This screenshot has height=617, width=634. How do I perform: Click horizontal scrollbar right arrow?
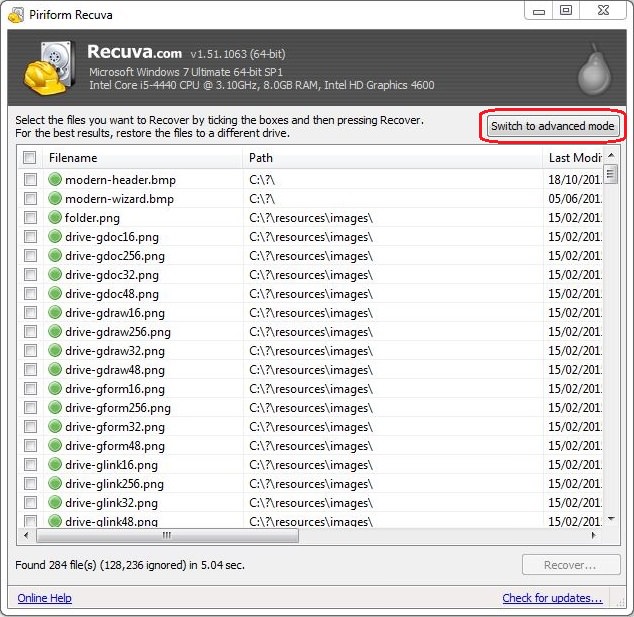tap(594, 535)
